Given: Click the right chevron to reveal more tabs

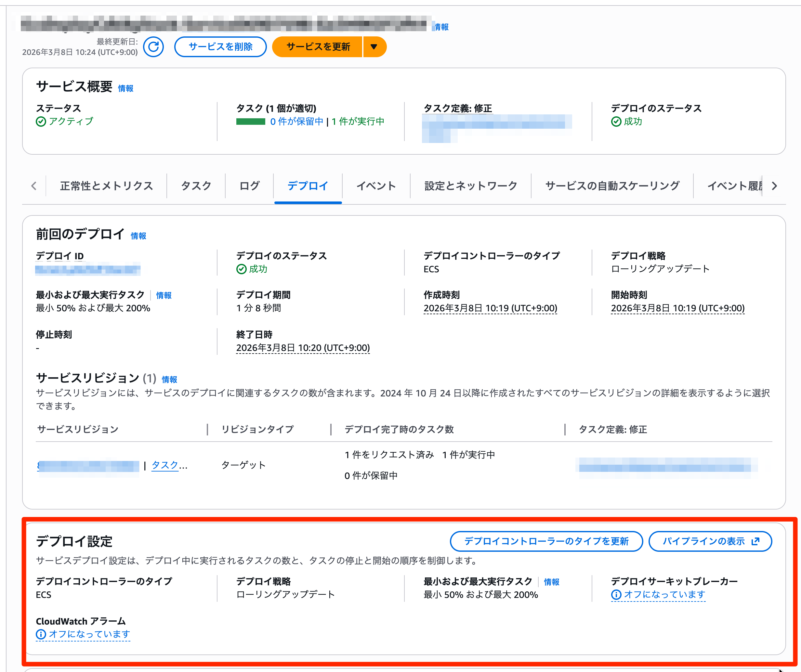Looking at the screenshot, I should (x=774, y=186).
